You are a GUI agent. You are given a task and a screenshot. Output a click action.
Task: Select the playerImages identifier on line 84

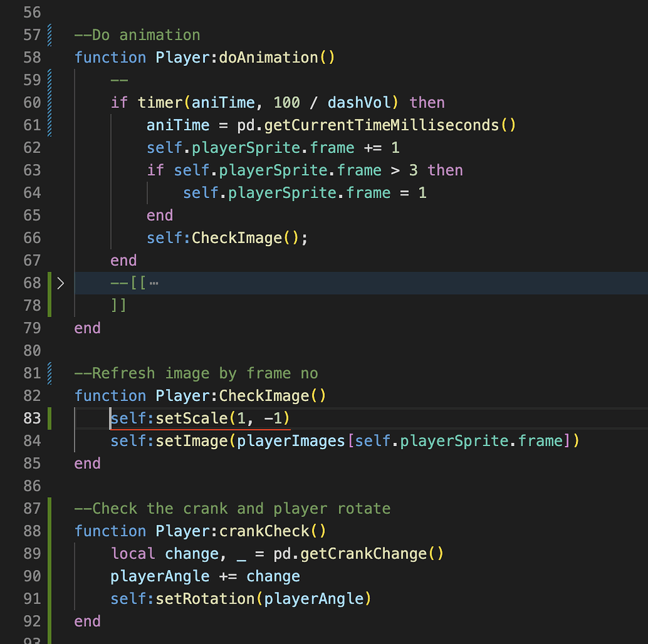coord(290,440)
